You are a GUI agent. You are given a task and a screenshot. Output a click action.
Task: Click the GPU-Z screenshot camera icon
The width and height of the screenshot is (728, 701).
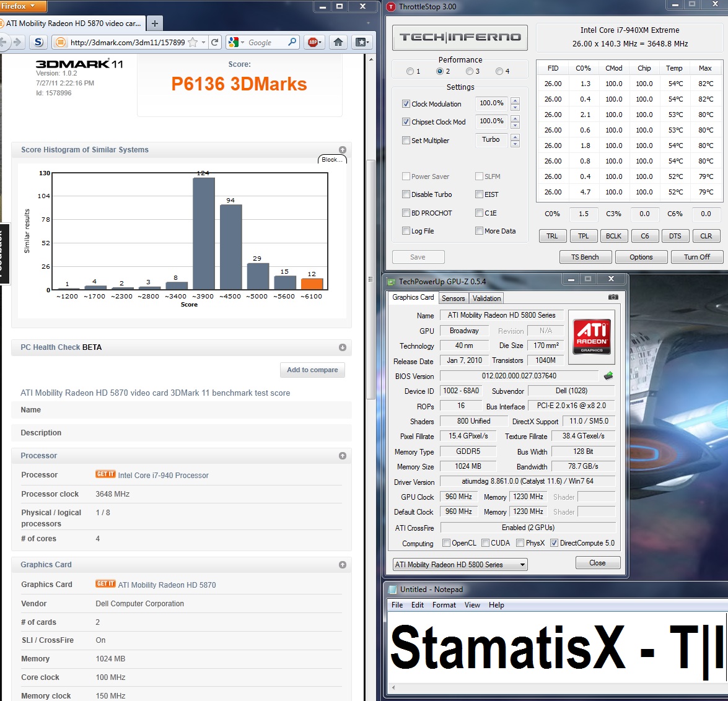pyautogui.click(x=613, y=297)
